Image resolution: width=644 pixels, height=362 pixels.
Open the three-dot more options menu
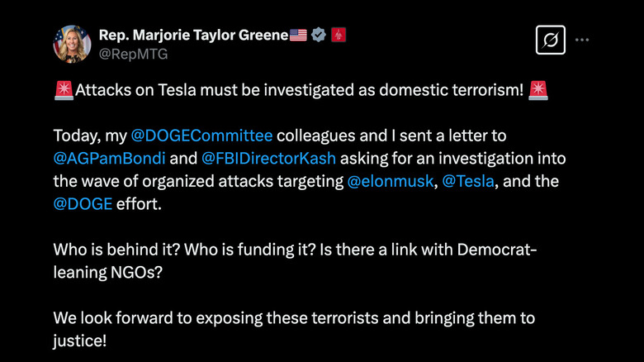[x=583, y=40]
